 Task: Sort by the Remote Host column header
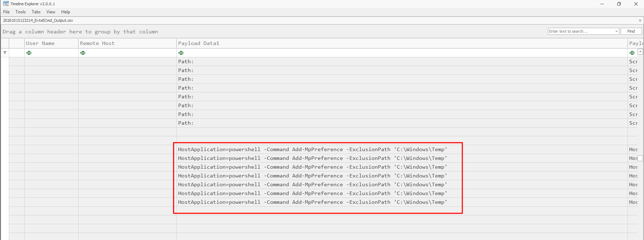[127, 43]
